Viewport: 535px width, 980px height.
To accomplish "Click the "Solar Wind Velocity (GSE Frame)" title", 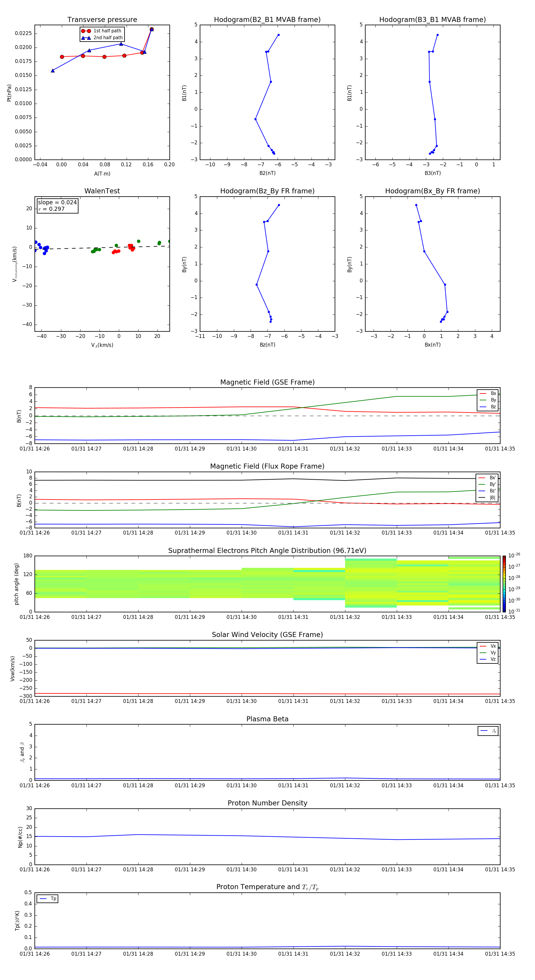I will pos(267,635).
